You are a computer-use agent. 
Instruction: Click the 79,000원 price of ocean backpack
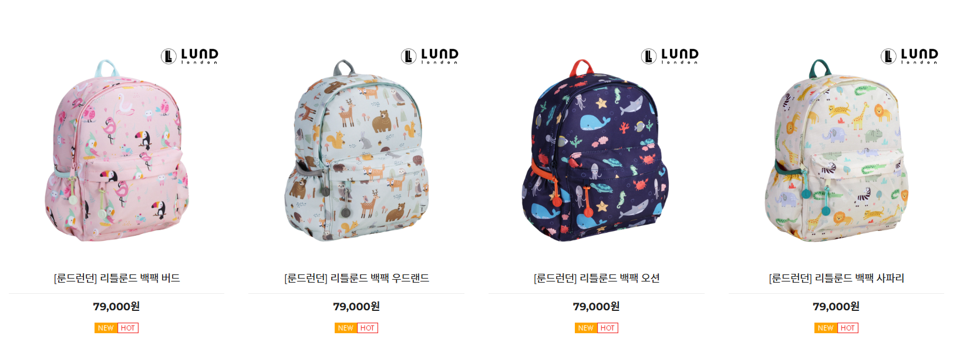pos(597,306)
